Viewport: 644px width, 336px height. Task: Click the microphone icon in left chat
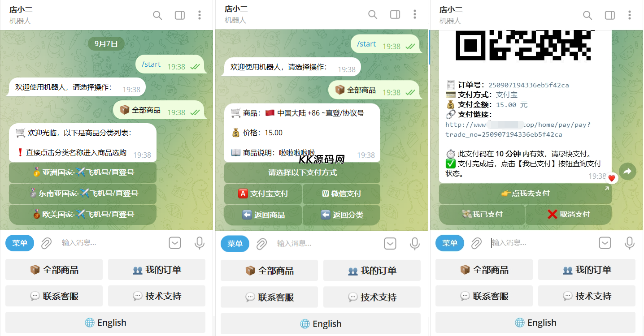click(x=200, y=243)
